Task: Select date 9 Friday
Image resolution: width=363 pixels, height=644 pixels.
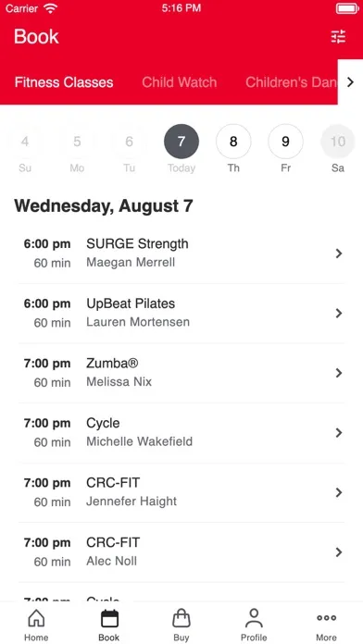Action: pyautogui.click(x=286, y=142)
